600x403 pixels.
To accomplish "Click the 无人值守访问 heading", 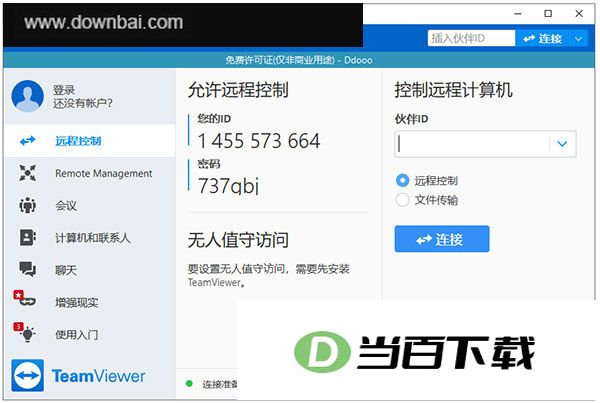I will tap(238, 240).
